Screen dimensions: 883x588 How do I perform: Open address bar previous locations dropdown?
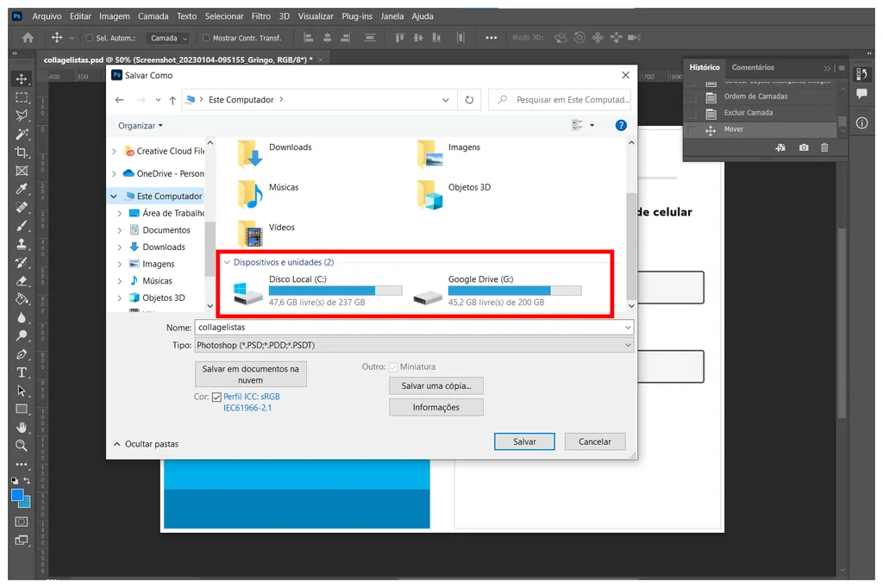click(x=446, y=100)
